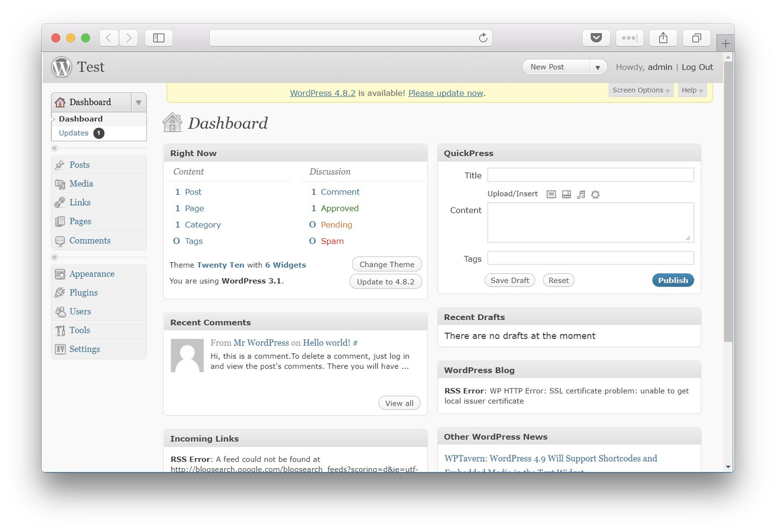Click the Save Draft button
This screenshot has height=532, width=776.
click(510, 281)
